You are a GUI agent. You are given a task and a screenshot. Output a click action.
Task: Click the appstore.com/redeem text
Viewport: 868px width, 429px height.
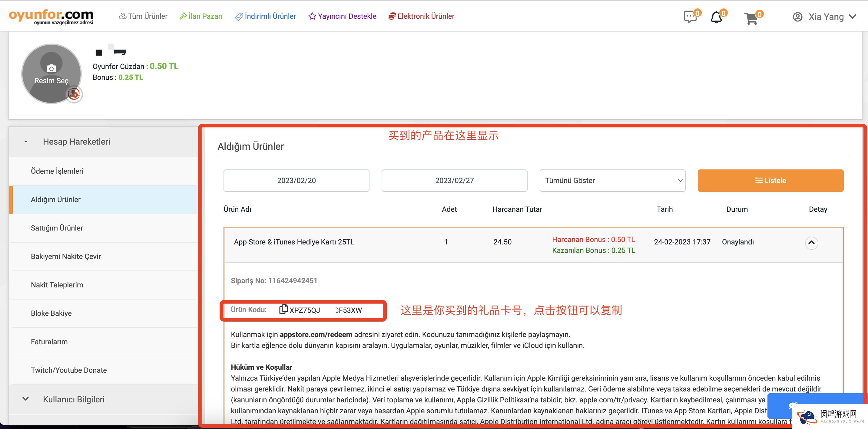pyautogui.click(x=316, y=334)
